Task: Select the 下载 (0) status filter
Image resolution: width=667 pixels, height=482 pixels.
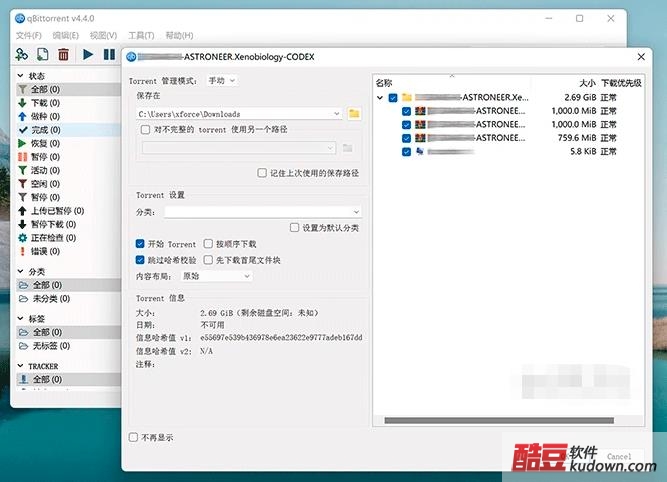Action: (x=45, y=103)
